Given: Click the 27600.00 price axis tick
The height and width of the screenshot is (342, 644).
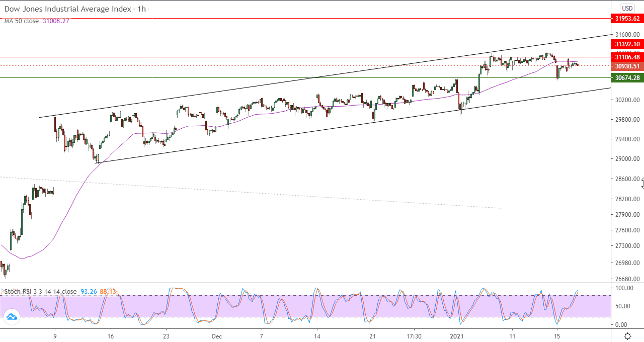Looking at the screenshot, I should tap(627, 230).
